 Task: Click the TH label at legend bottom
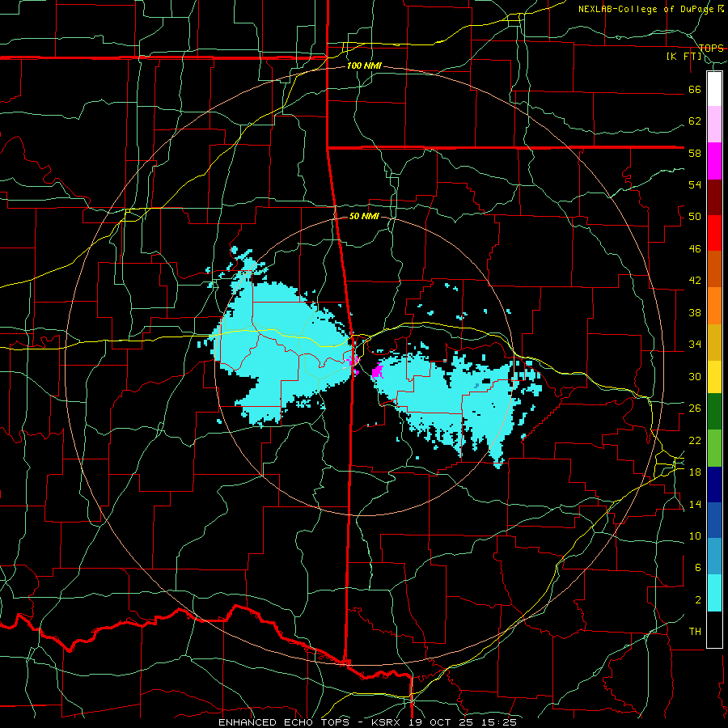695,632
